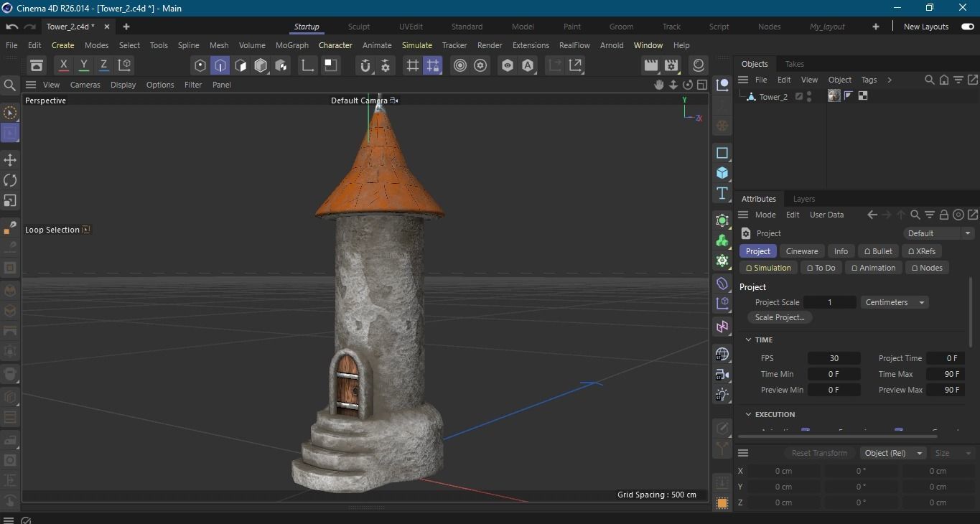Select the Move tool
Screen dimensions: 980x524
click(10, 159)
